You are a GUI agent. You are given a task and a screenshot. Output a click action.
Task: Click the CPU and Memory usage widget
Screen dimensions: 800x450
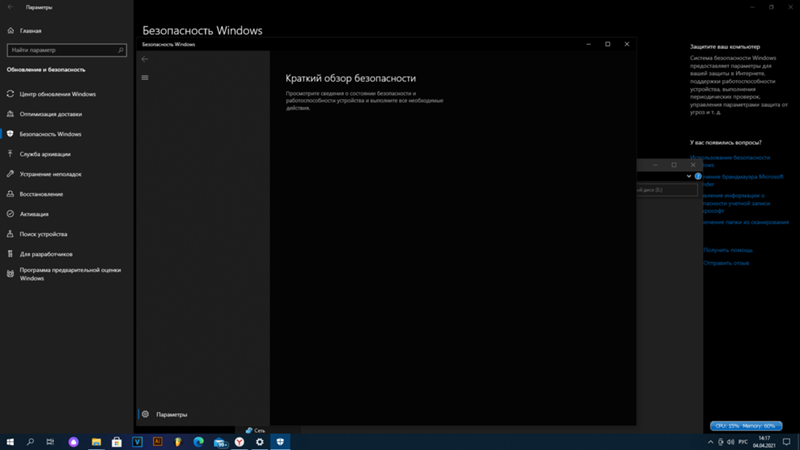click(746, 426)
